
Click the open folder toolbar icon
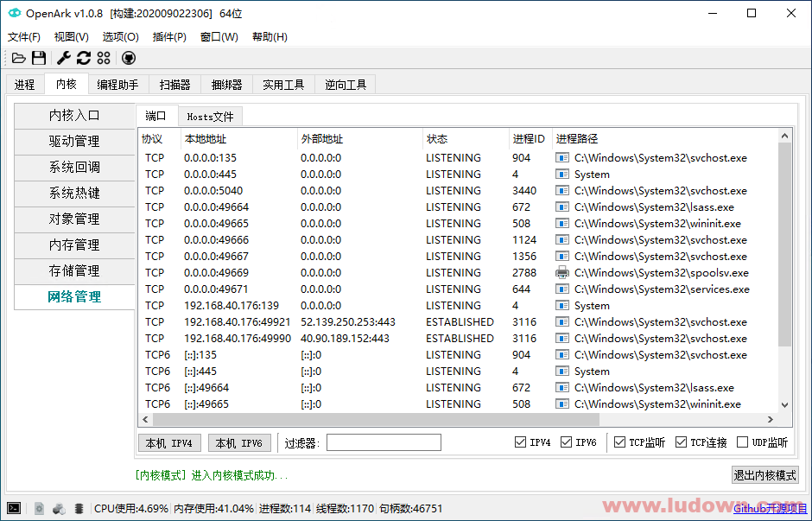(x=19, y=58)
